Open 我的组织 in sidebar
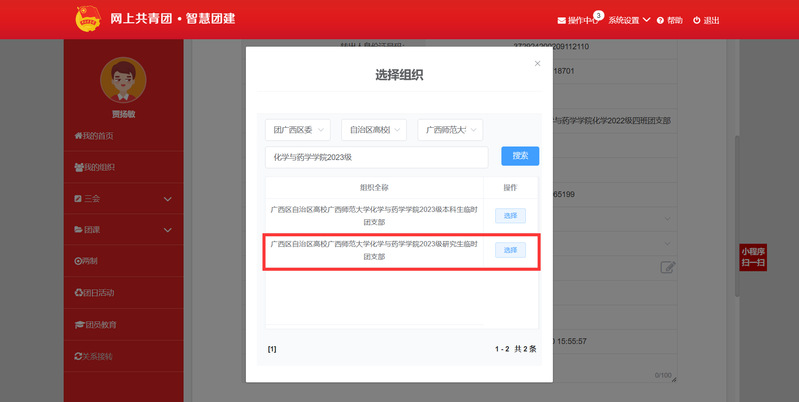799x402 pixels. click(123, 167)
